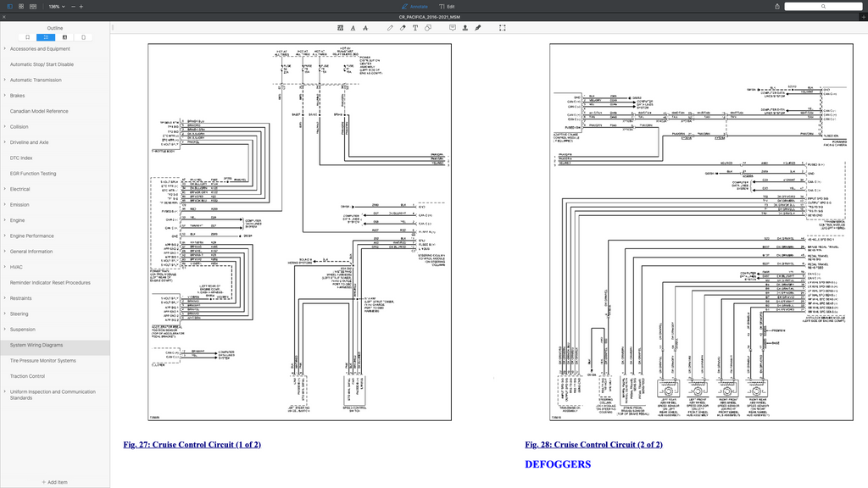Open Fig. 28 Cruise Control Circuit link

[593, 444]
